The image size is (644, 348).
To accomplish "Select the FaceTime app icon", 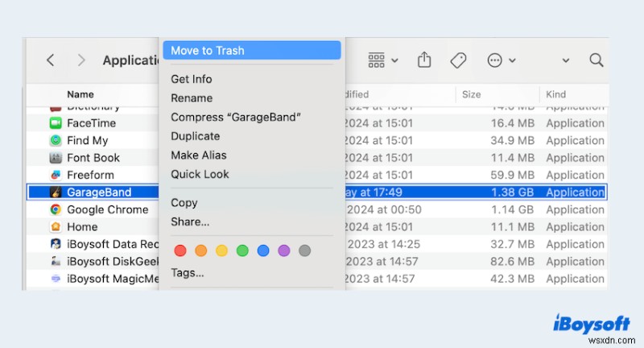I will (x=56, y=123).
